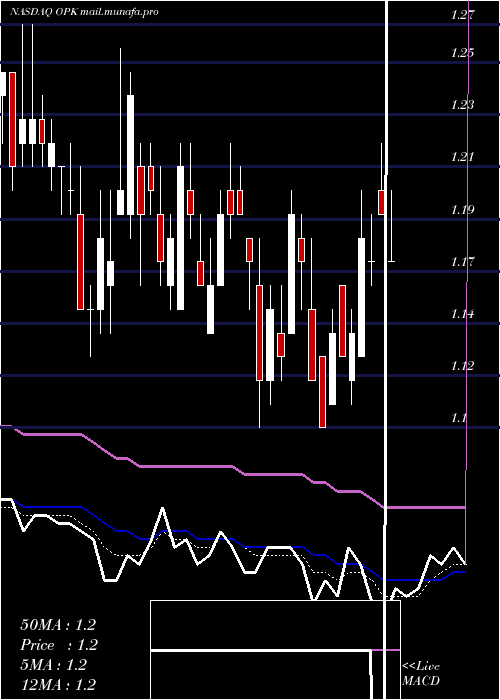Image resolution: width=500 pixels, height=700 pixels.
Task: Click the 1.12 price axis label
Action: click(x=463, y=366)
